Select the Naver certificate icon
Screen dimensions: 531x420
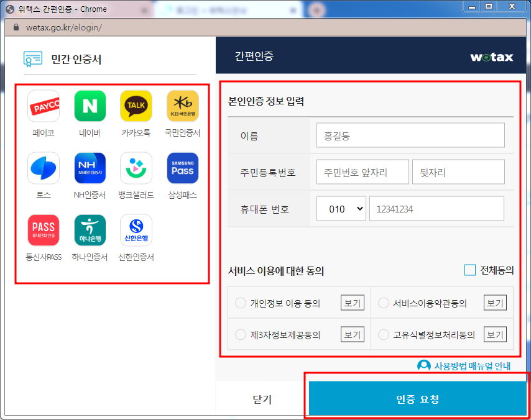pos(90,105)
